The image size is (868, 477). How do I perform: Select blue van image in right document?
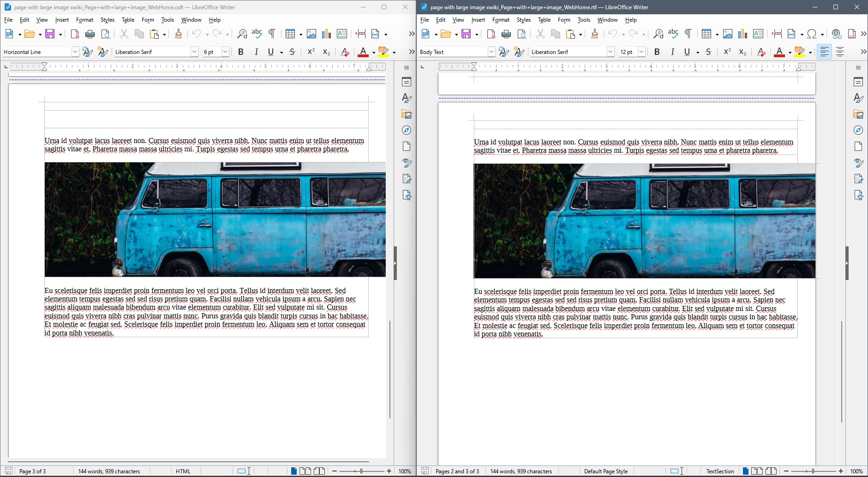point(645,221)
